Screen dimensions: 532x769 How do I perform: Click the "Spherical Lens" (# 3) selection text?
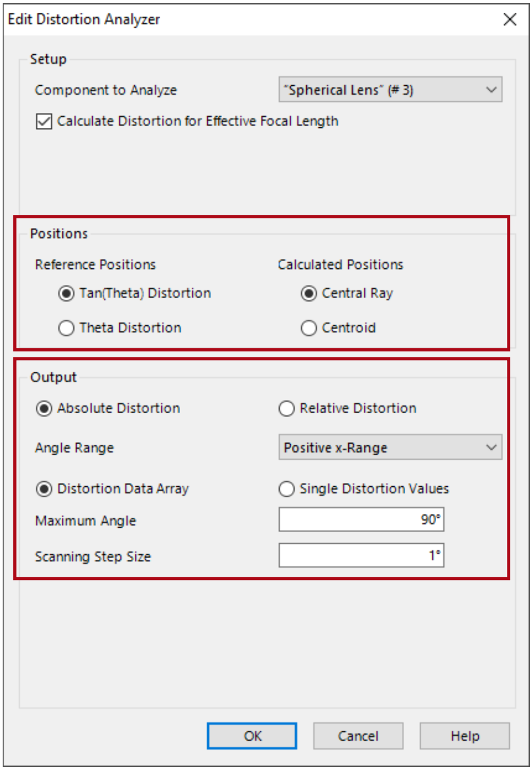pyautogui.click(x=348, y=90)
